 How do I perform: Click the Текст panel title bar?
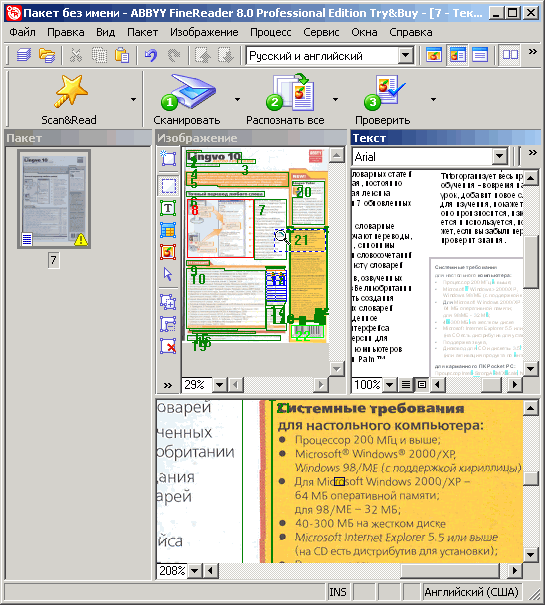point(446,138)
